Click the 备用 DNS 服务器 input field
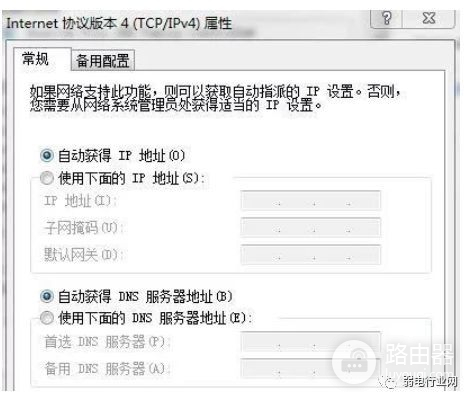 [x=310, y=369]
